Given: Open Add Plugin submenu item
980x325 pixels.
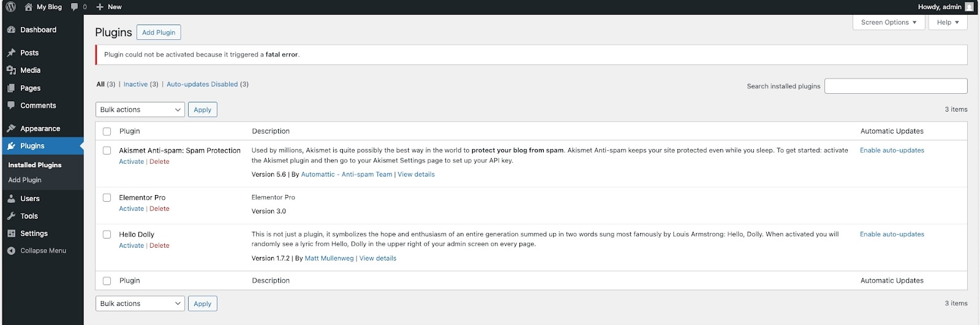Looking at the screenshot, I should (24, 180).
